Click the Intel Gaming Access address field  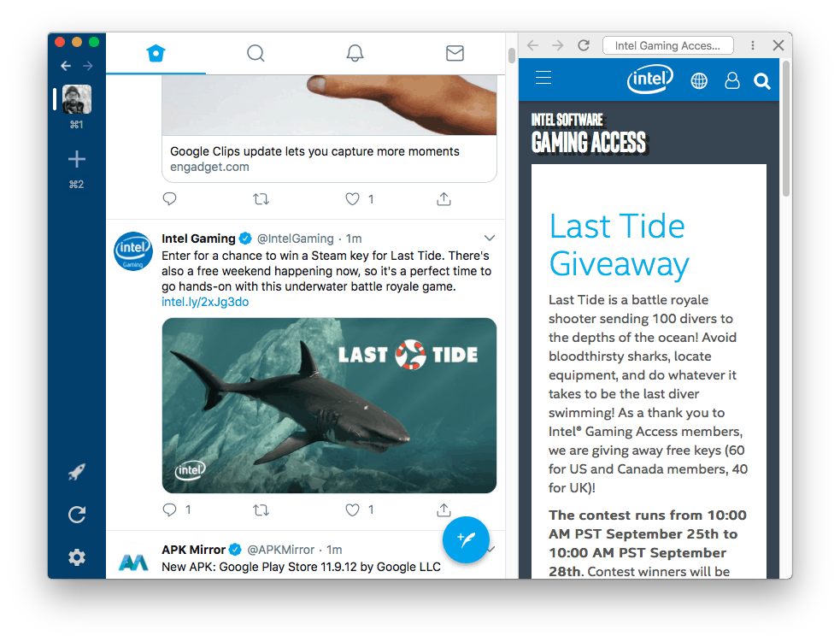[x=667, y=45]
